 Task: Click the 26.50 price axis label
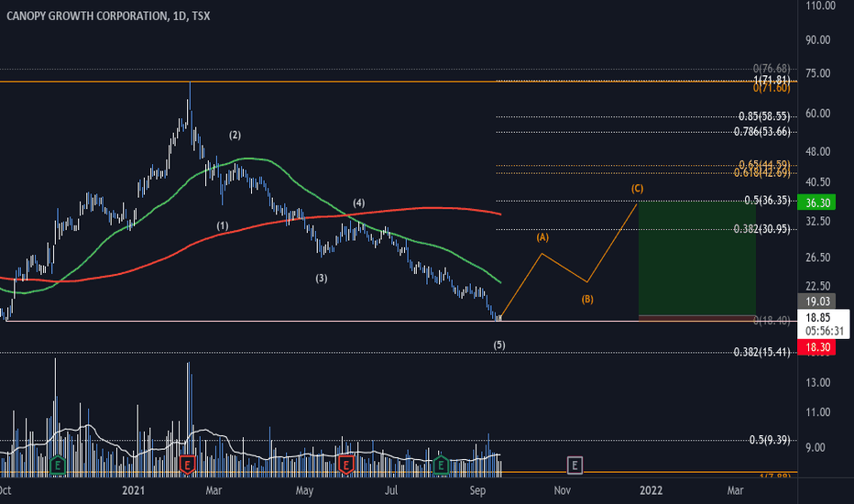pyautogui.click(x=818, y=257)
